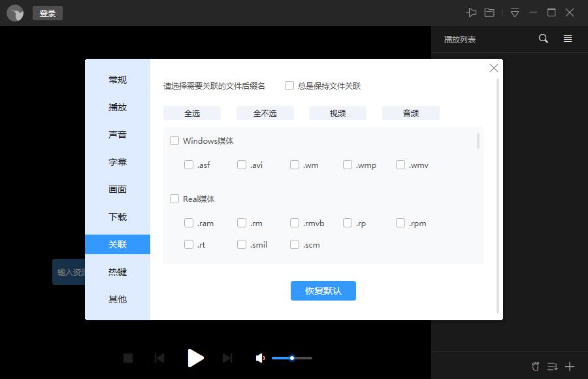
Task: Switch to the 热键 settings tab
Action: point(117,272)
